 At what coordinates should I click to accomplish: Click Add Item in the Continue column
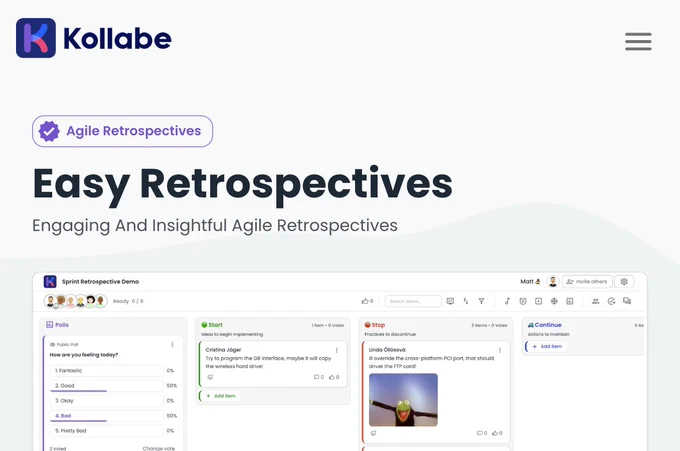click(547, 346)
